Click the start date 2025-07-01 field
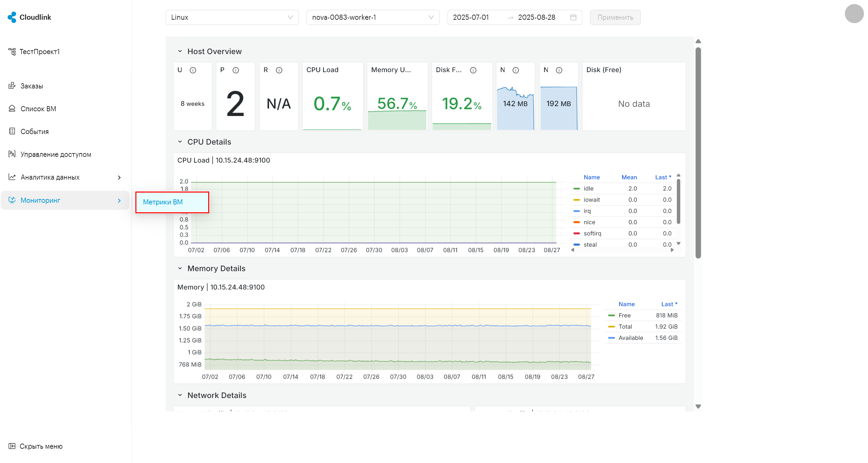This screenshot has width=868, height=463. (x=471, y=17)
